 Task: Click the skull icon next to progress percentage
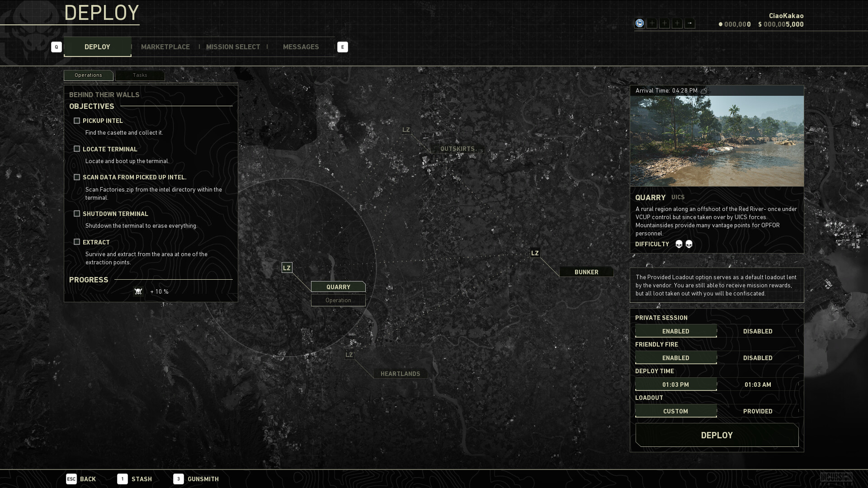[x=138, y=291]
